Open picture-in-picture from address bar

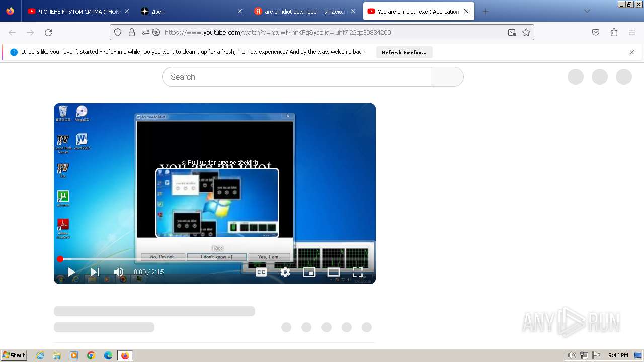tap(512, 32)
